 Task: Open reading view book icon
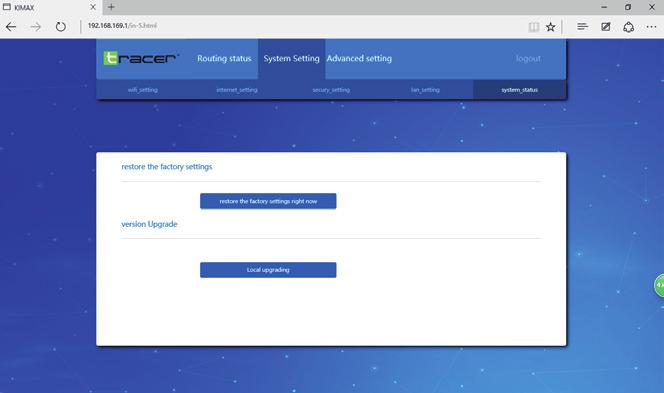(x=534, y=27)
